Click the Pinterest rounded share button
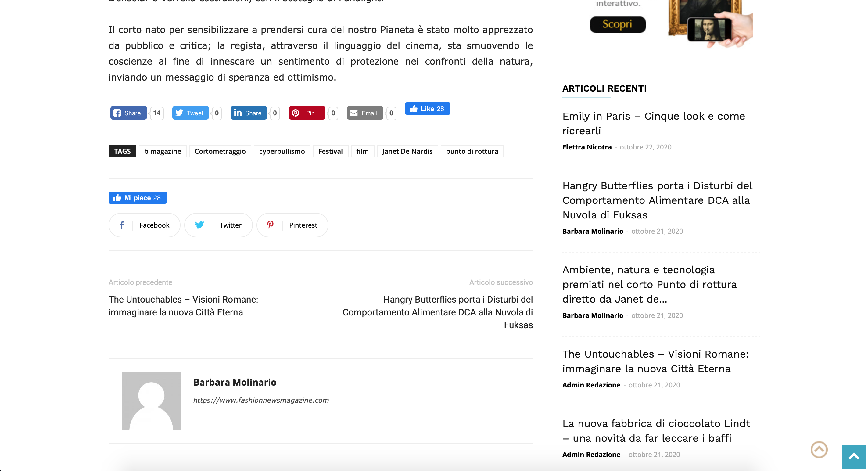 [x=292, y=225]
